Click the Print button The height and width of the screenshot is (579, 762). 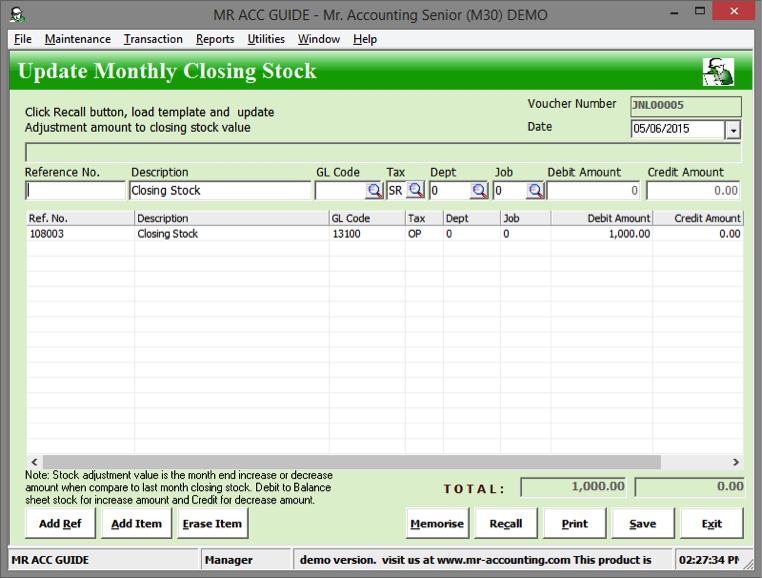point(575,524)
